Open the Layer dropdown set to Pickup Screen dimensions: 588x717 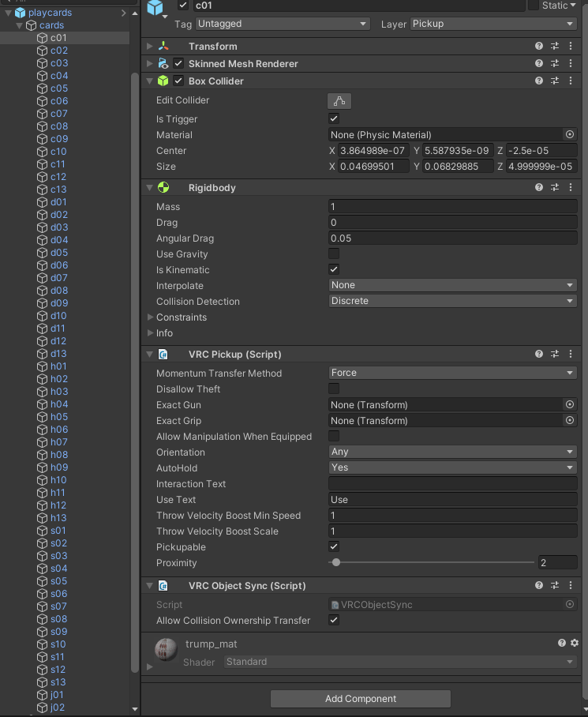[493, 24]
